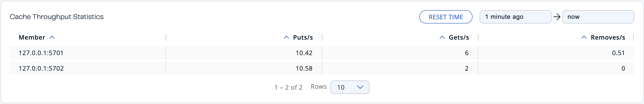Click the 10.42 Puts/s value cell
644x104 pixels.
(x=304, y=53)
